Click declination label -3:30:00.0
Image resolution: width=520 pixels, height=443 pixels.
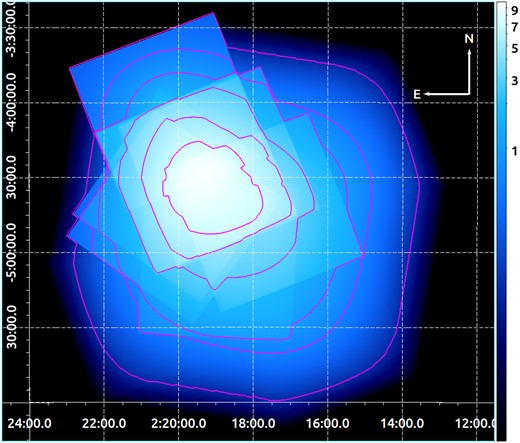click(12, 28)
